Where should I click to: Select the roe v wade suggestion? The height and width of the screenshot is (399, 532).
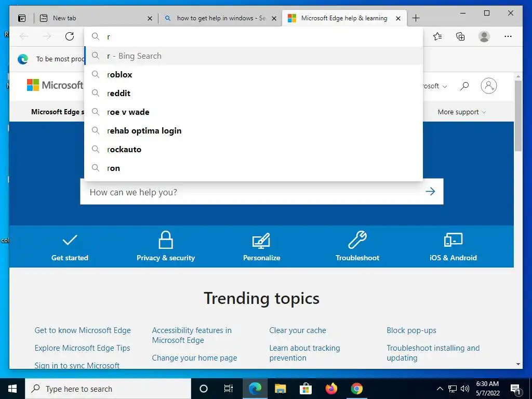(254, 112)
